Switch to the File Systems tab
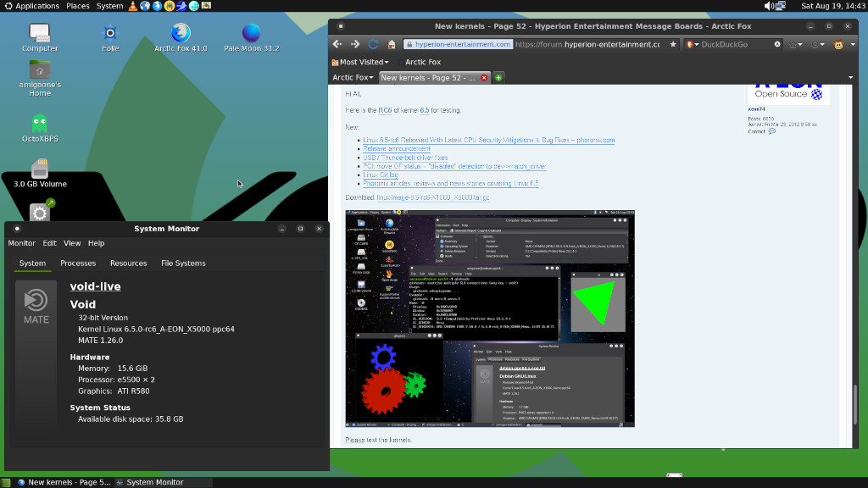 (183, 263)
